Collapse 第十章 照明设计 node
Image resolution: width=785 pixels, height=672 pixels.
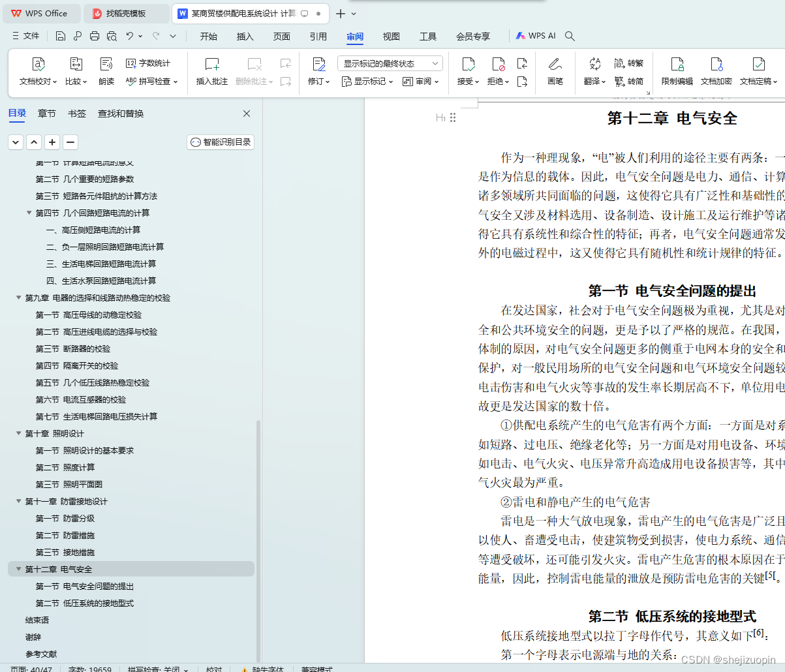coord(19,433)
